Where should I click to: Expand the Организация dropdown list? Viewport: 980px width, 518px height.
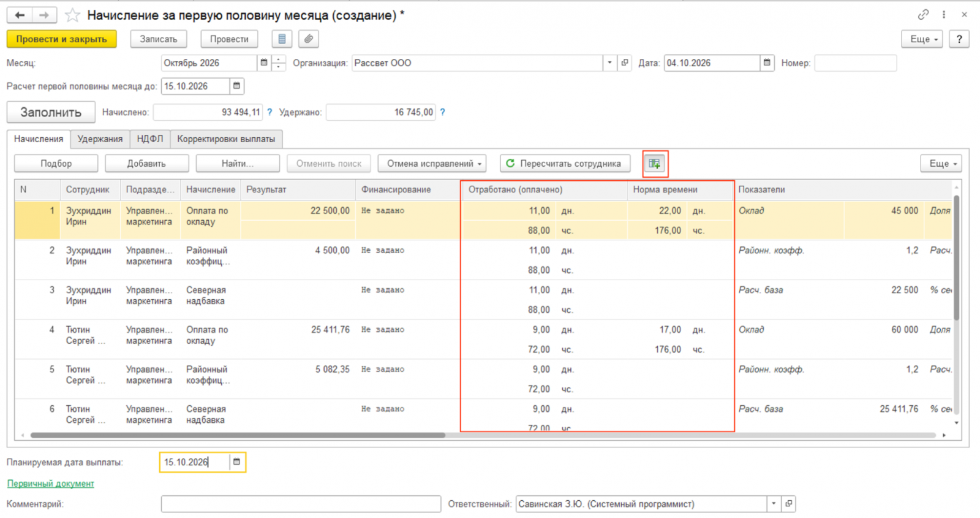tap(609, 63)
